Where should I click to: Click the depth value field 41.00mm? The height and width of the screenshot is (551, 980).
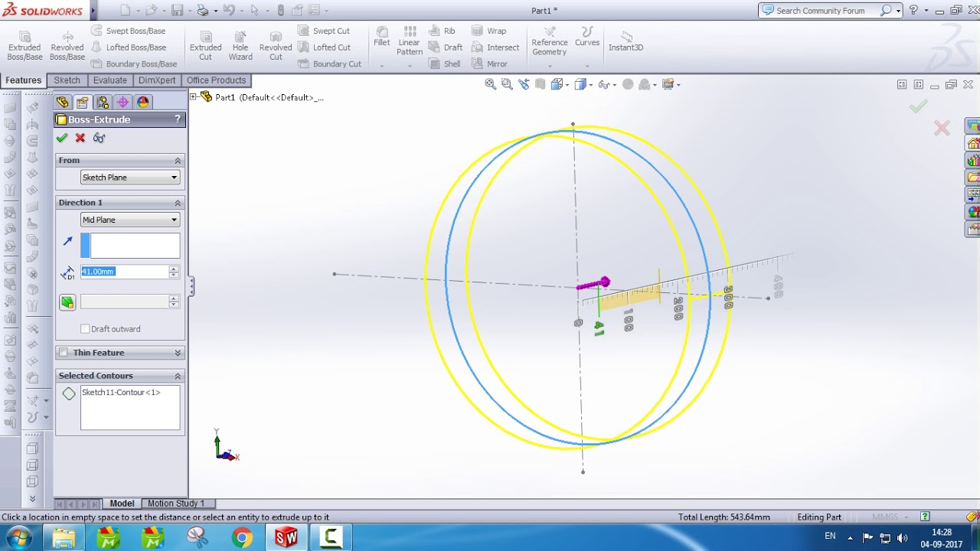[x=125, y=272]
